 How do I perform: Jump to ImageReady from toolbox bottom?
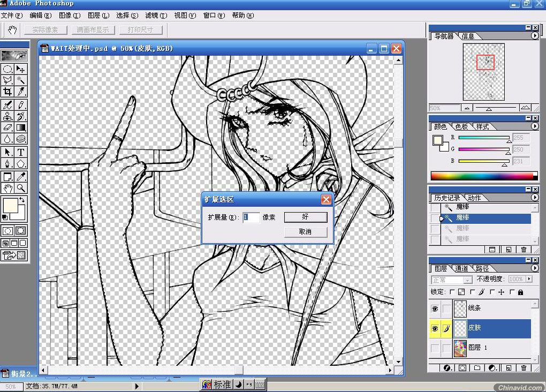point(14,255)
